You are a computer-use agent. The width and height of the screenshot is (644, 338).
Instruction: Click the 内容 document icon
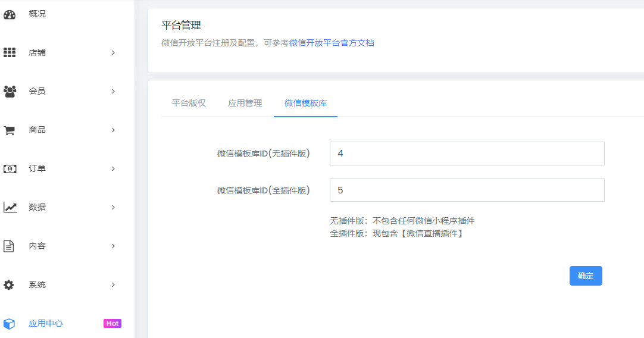pos(8,246)
